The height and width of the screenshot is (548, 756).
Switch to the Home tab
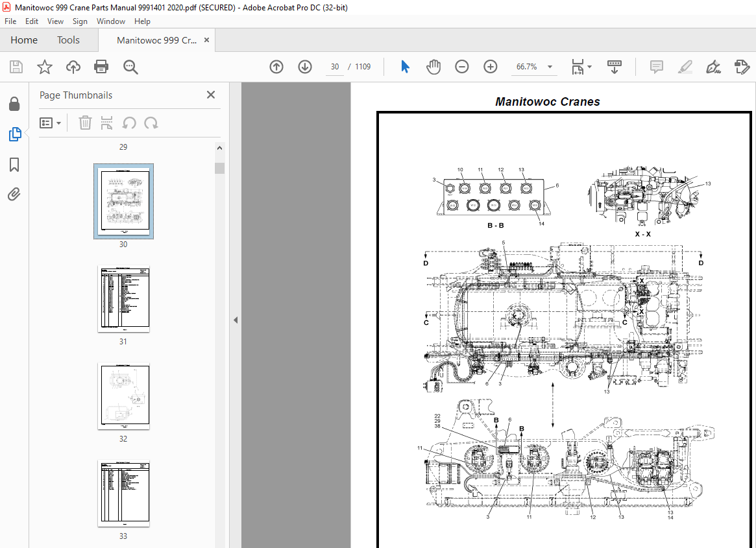(24, 40)
